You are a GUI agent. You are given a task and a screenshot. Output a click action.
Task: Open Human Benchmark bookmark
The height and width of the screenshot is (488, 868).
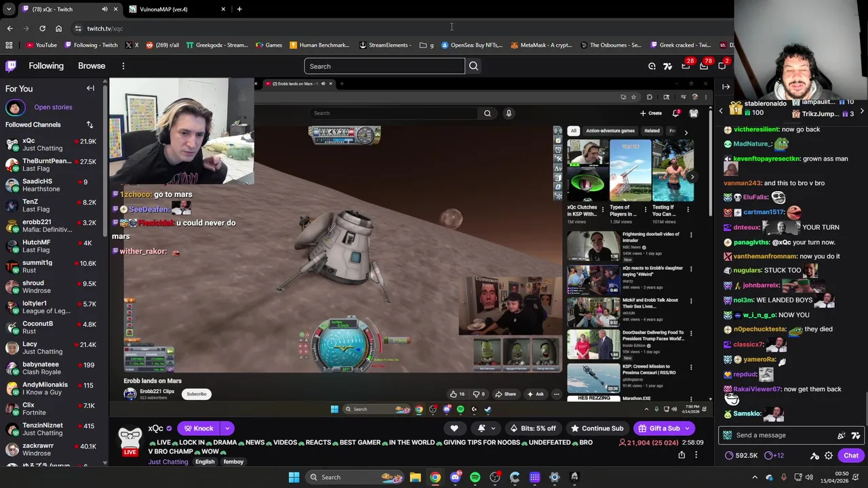[x=319, y=45]
